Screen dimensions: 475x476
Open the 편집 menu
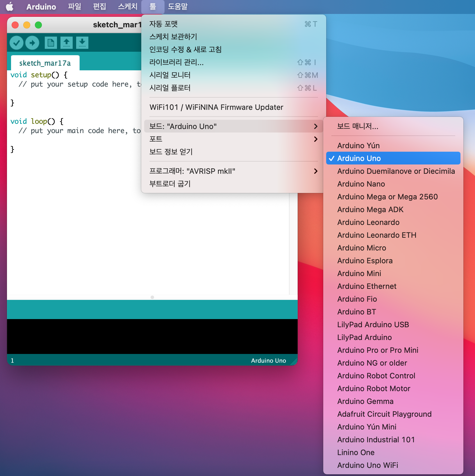tap(99, 7)
